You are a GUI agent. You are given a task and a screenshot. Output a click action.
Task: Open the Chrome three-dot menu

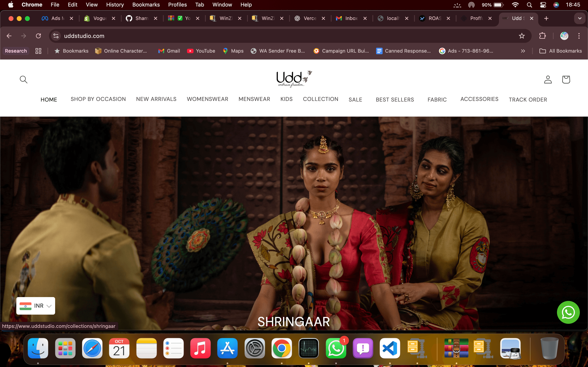tap(579, 36)
